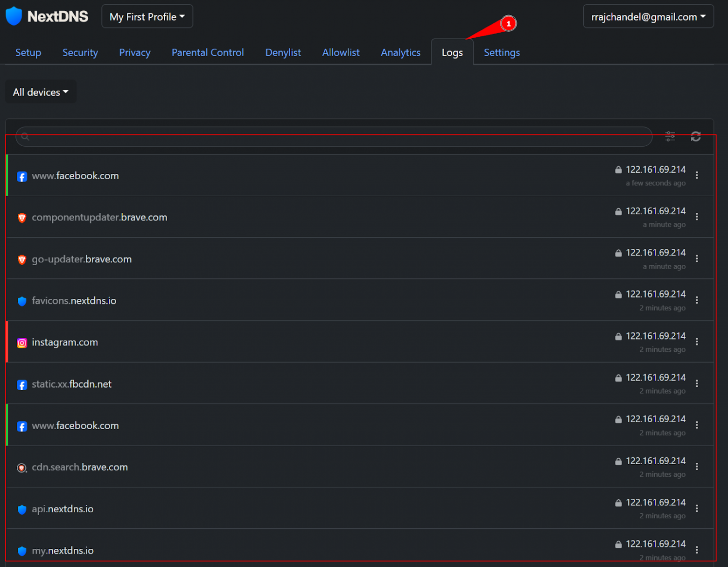Select the my.nextdns.io domain text
Viewport: 728px width, 567px height.
(63, 551)
